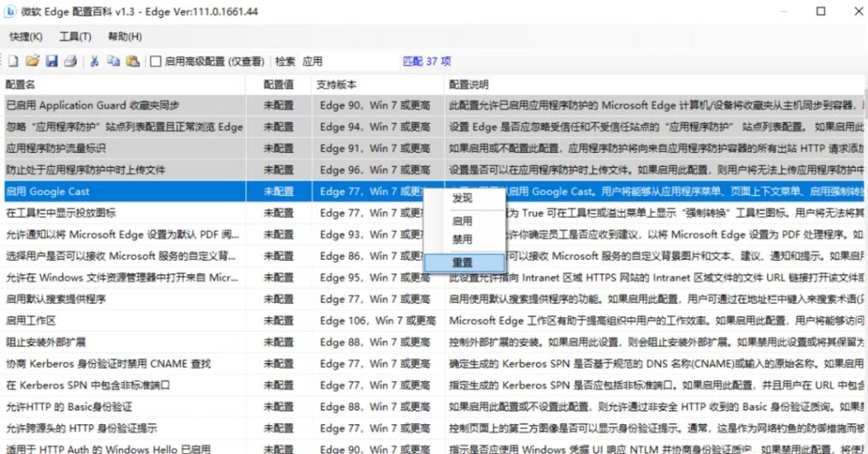Click the Open folder toolbar icon

[32, 61]
